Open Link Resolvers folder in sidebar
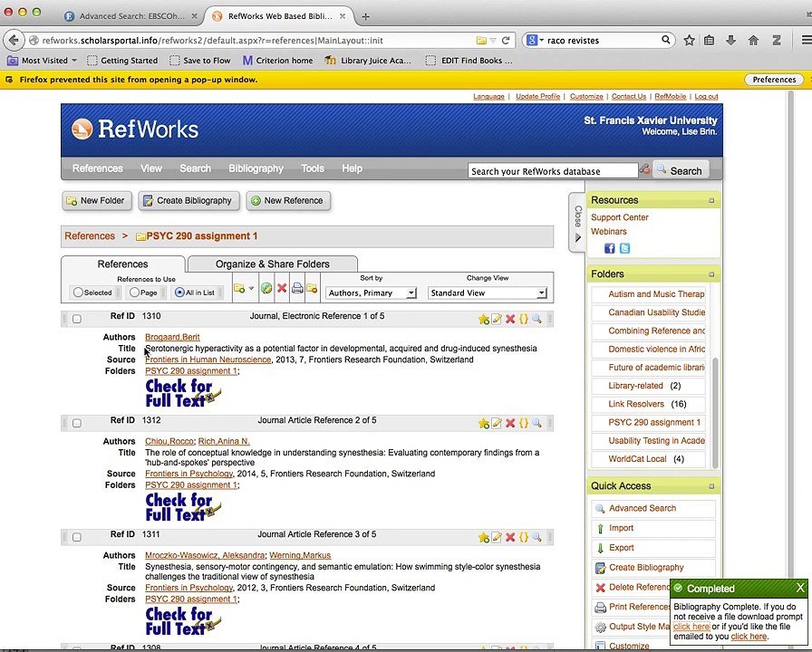 pyautogui.click(x=636, y=404)
